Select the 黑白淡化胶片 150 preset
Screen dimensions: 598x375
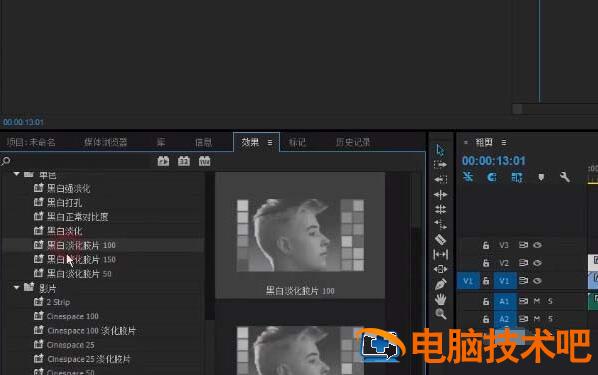tap(81, 259)
